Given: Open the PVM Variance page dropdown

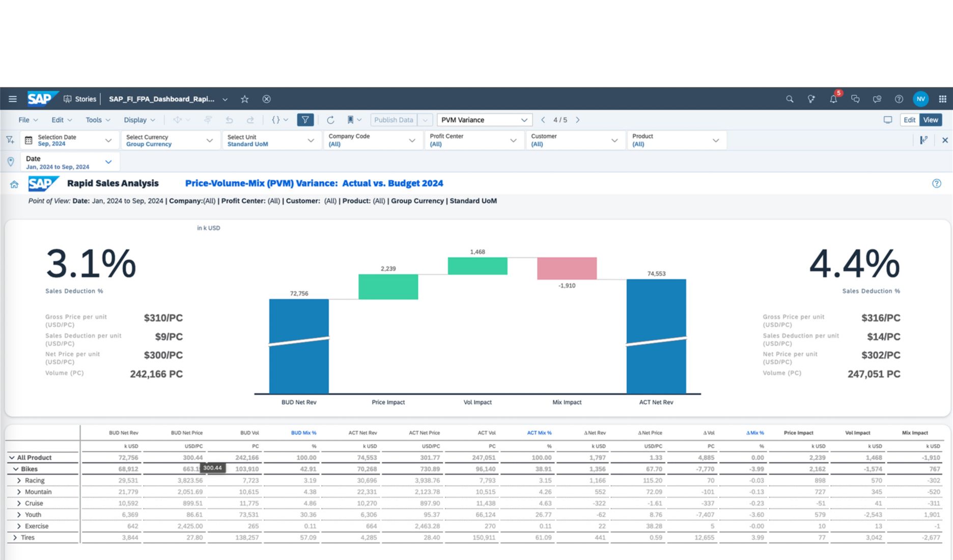Looking at the screenshot, I should point(484,120).
